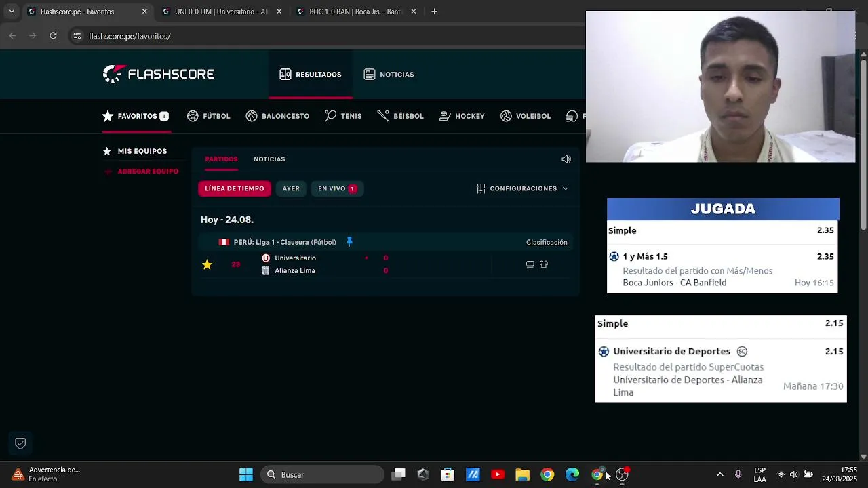
Task: Click Agregar Equipo link
Action: (x=142, y=171)
